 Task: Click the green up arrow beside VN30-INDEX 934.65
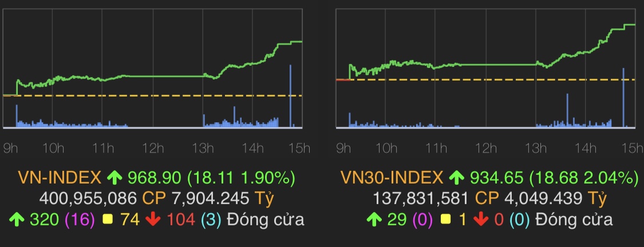click(x=456, y=178)
